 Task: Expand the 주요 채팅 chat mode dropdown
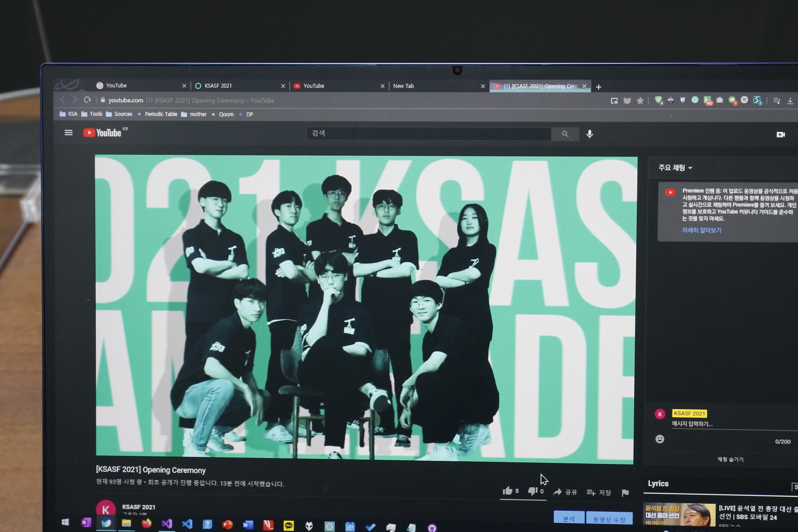tap(675, 168)
